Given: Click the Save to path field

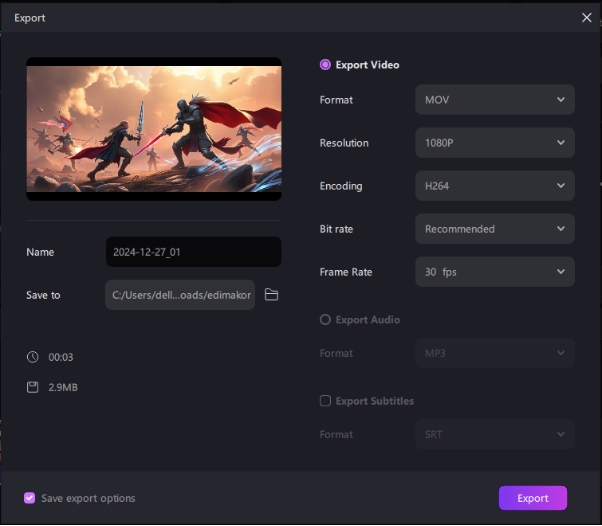Looking at the screenshot, I should (x=180, y=295).
